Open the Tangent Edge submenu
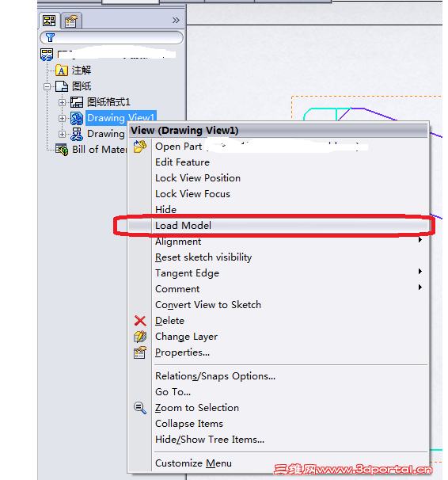The image size is (448, 480). coord(187,273)
